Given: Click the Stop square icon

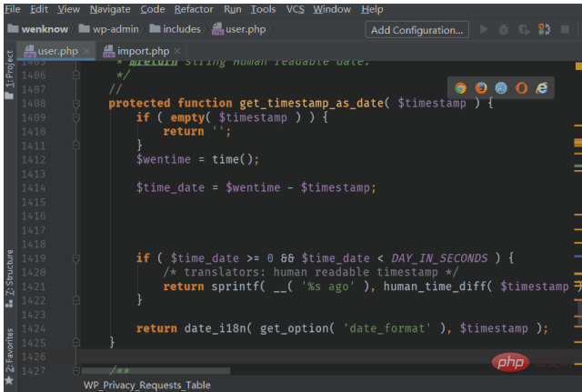Looking at the screenshot, I should coord(565,29).
